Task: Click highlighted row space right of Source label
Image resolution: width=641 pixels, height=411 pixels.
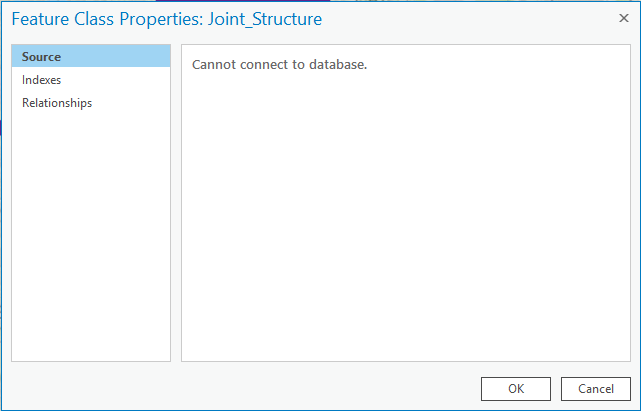Action: click(120, 57)
